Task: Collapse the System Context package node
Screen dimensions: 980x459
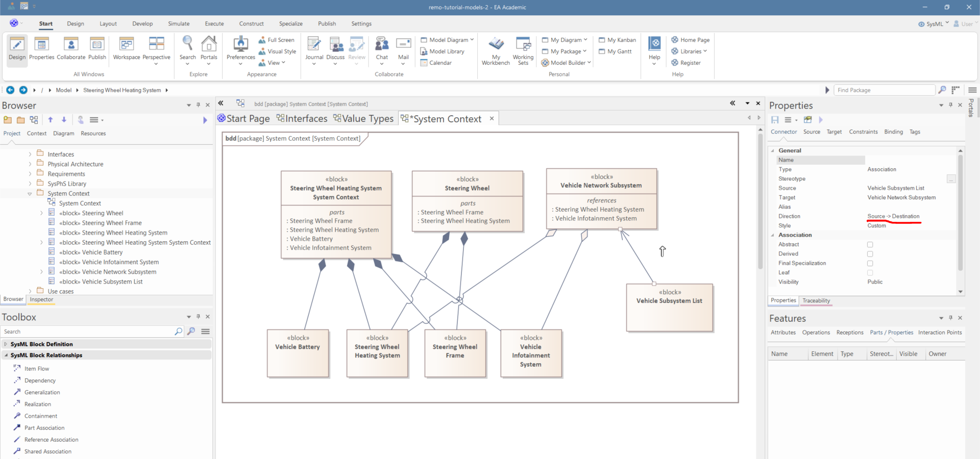Action: [30, 194]
